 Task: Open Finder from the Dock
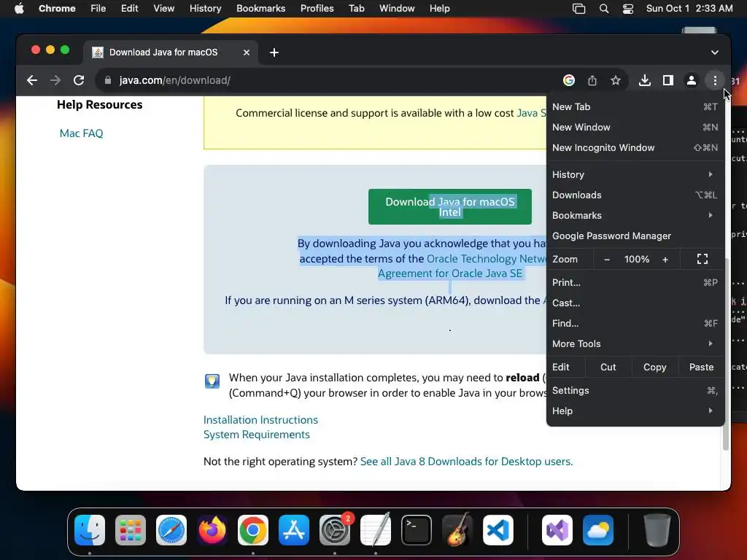[90, 530]
